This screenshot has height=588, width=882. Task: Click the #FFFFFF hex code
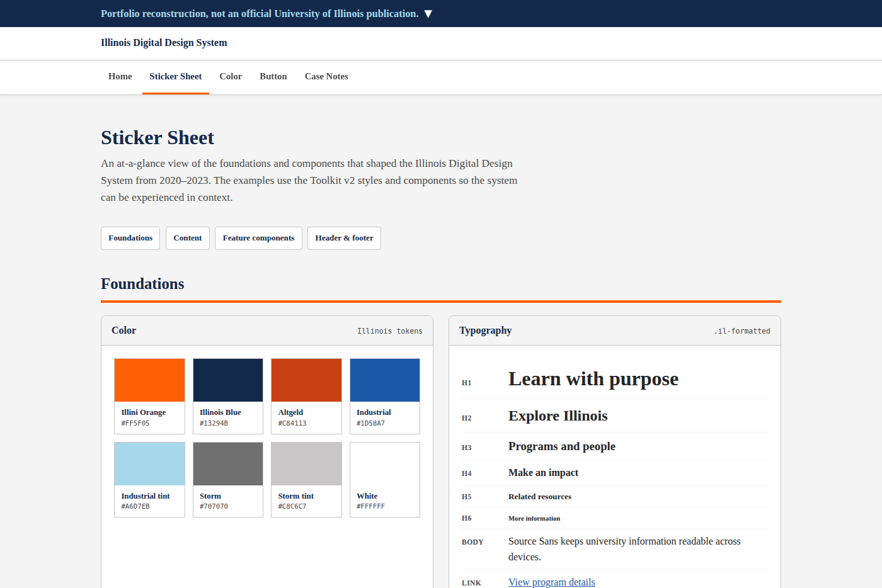click(371, 507)
